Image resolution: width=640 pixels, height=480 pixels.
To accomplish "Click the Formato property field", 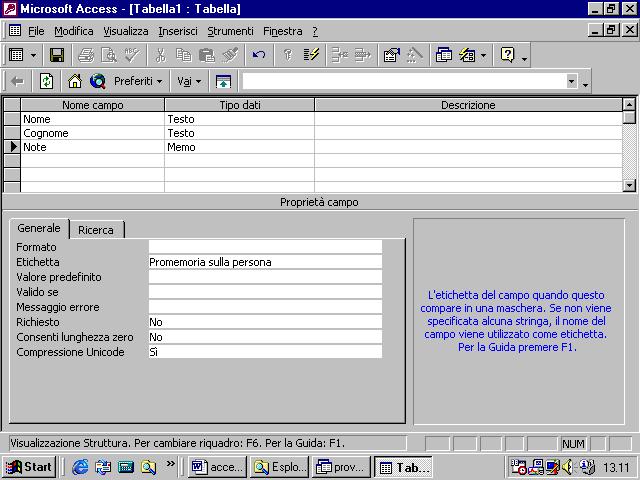I will 265,247.
